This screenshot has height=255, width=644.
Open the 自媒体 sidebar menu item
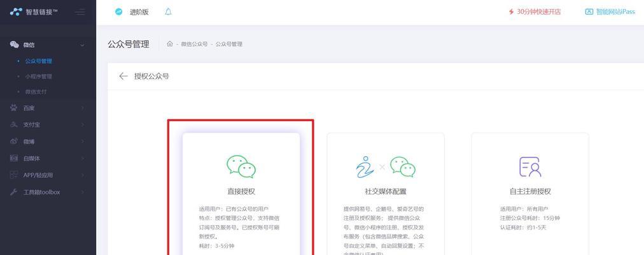[x=48, y=158]
